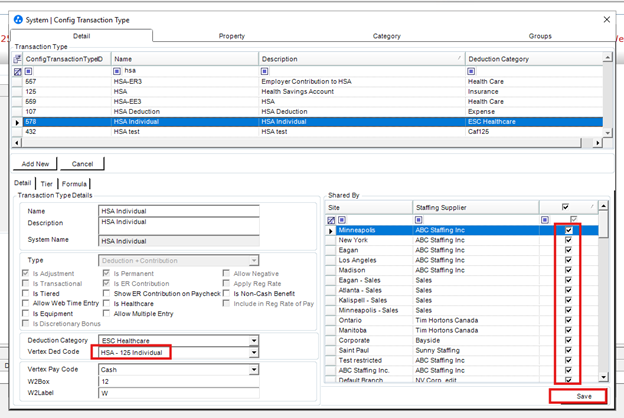The width and height of the screenshot is (624, 418).
Task: Uncheck the Los Angeles shared-by checkbox
Action: [568, 260]
